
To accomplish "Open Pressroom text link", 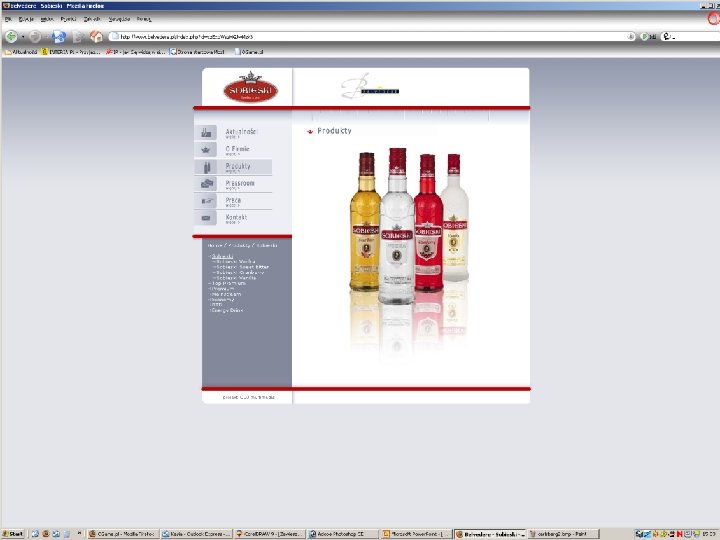I will point(240,183).
